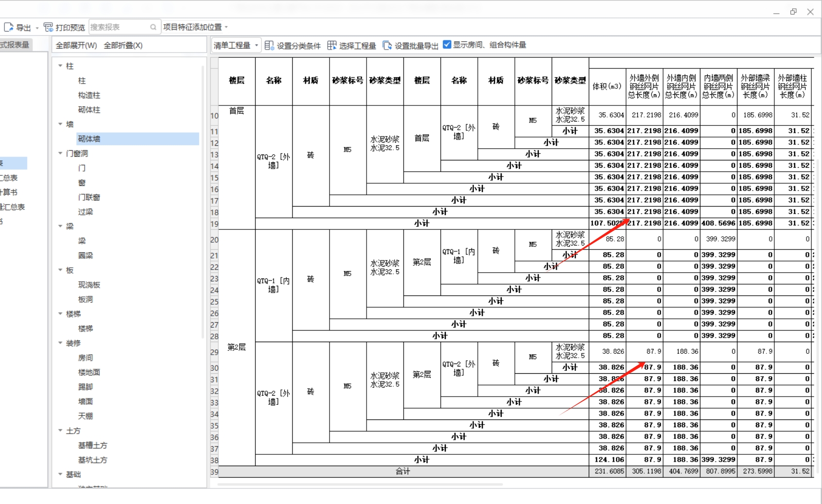Image resolution: width=822 pixels, height=504 pixels.
Task: Open the 清单工程量 dropdown
Action: pos(236,45)
